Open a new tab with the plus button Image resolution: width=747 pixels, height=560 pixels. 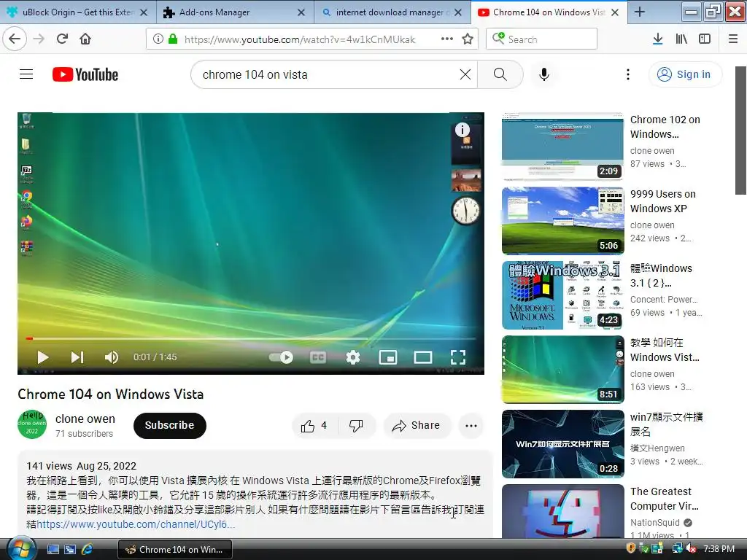(640, 12)
